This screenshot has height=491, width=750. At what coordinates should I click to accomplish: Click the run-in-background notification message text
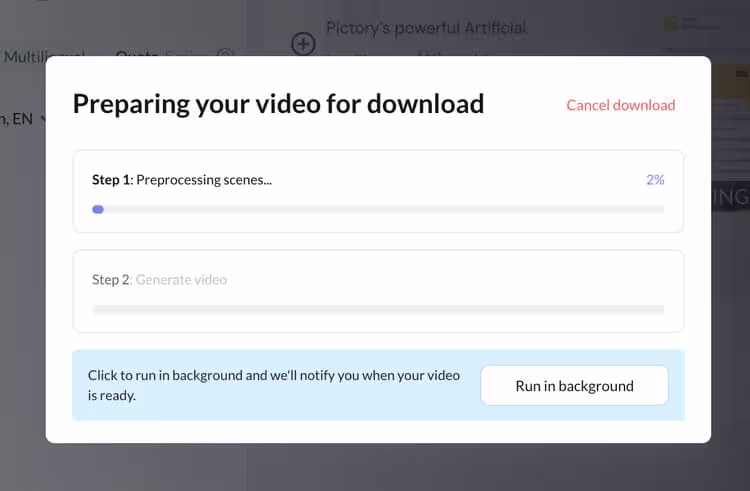coord(274,385)
